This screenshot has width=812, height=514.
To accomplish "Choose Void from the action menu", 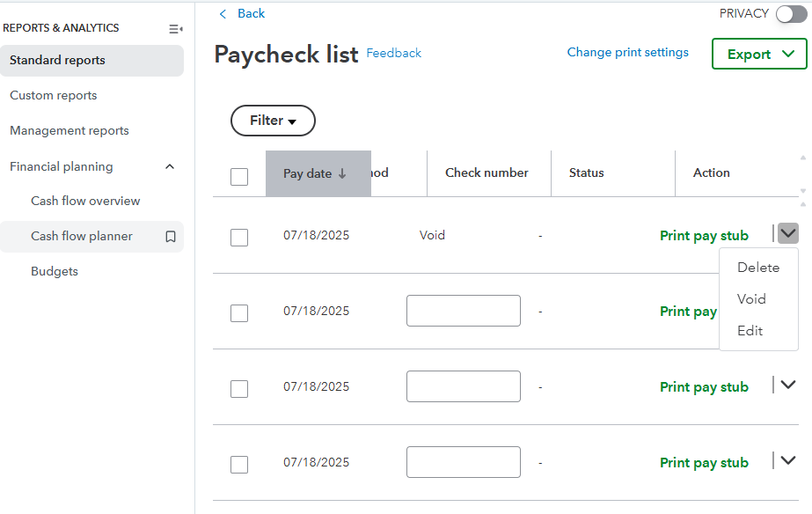I will pyautogui.click(x=751, y=299).
